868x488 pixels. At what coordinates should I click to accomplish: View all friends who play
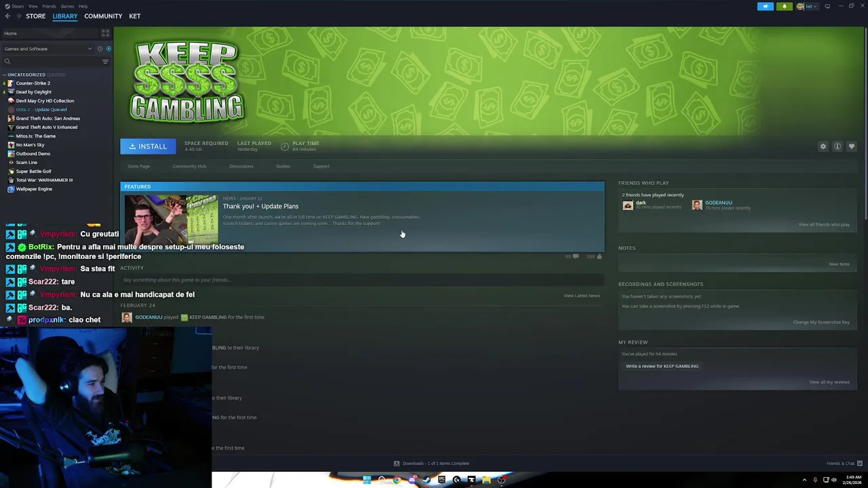point(824,224)
